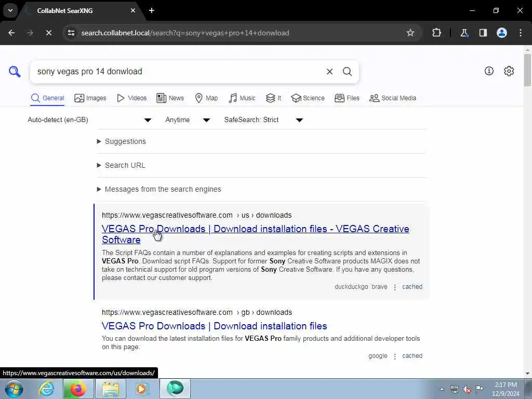The width and height of the screenshot is (532, 399).
Task: Go back with browser back arrow
Action: [x=11, y=33]
